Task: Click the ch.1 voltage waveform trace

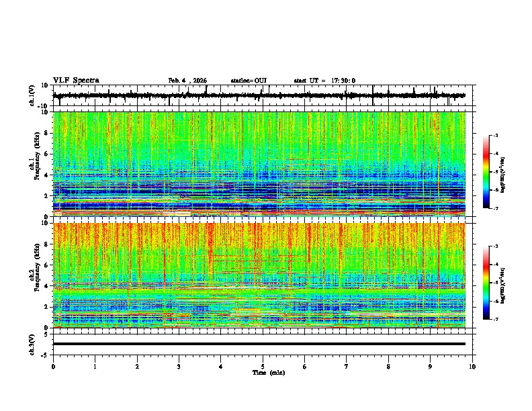Action: [259, 95]
